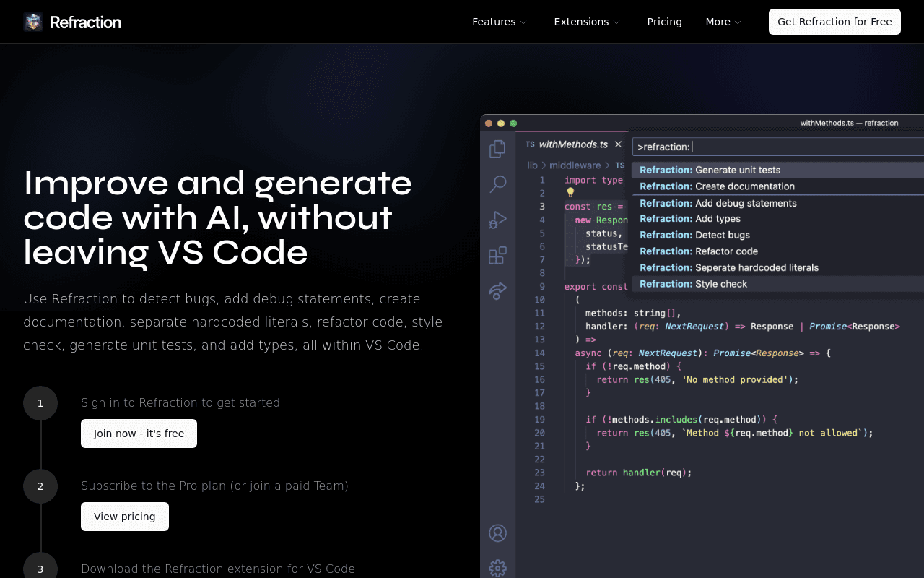Click the middleware breadcrumb segment

(x=575, y=165)
